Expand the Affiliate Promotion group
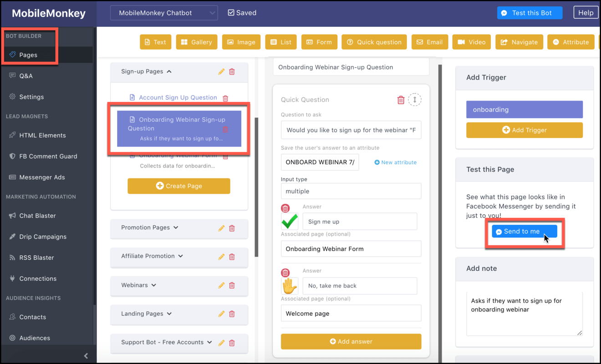Viewport: 601px width, 364px height. point(181,256)
